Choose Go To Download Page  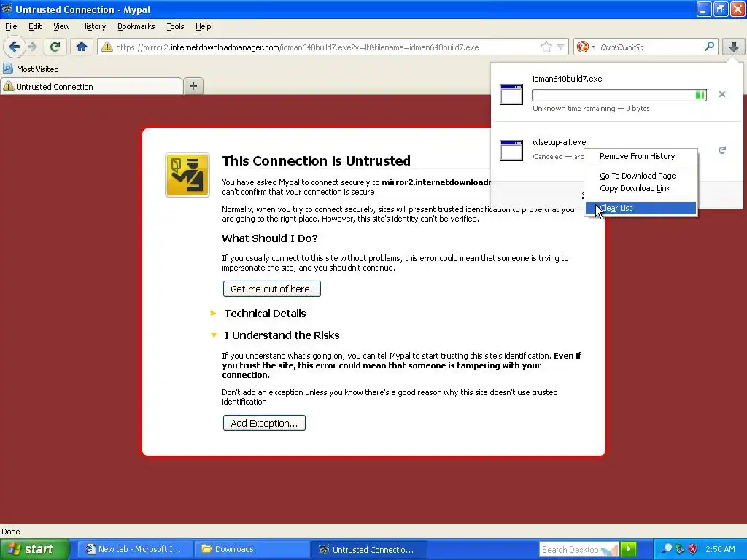(638, 176)
